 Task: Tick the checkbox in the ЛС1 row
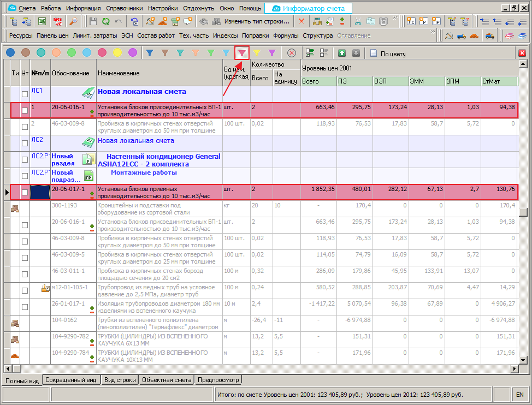pyautogui.click(x=25, y=94)
